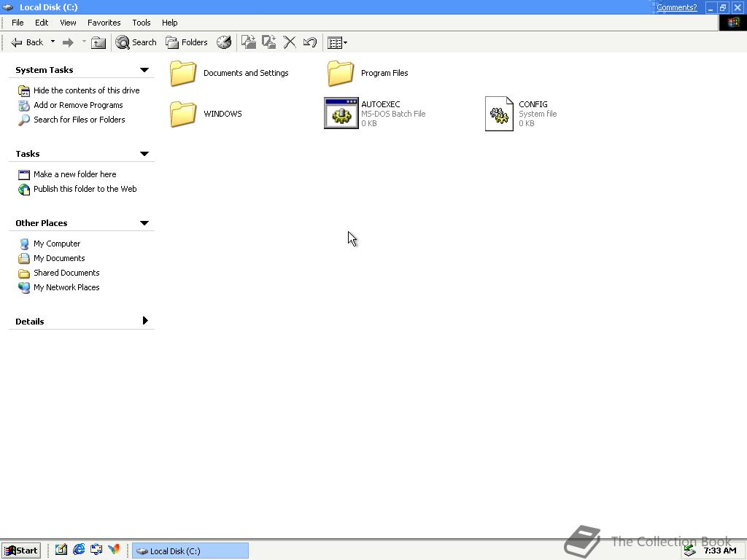This screenshot has width=747, height=560.
Task: Click the Undo toolbar icon
Action: 310,42
